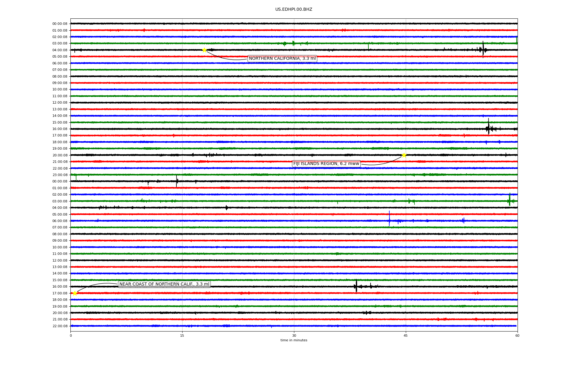Click the 60 tick on the time axis

click(517, 335)
